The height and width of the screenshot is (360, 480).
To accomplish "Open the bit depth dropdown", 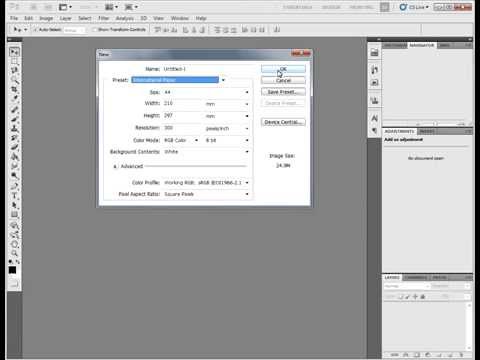I will pos(227,140).
